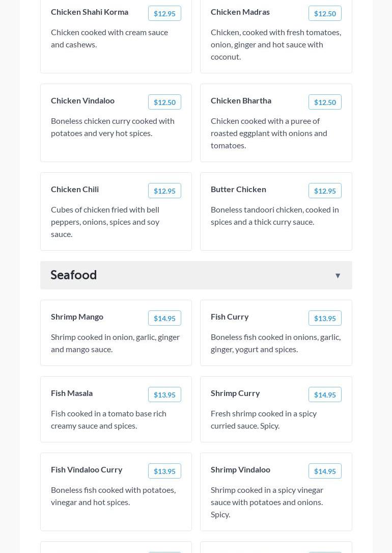This screenshot has width=392, height=553.
Task: Click the Chicken Vindaloo item name
Action: click(82, 100)
